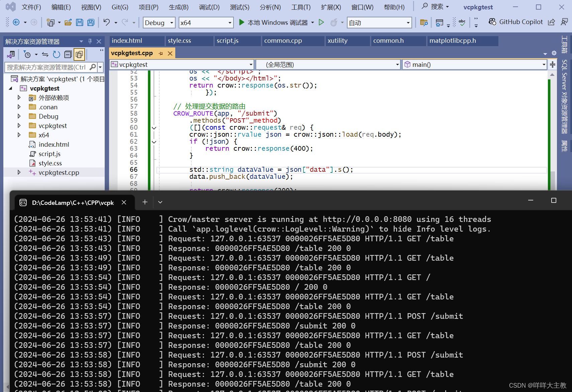Save all files using Save All icon
572x392 pixels.
pos(90,22)
